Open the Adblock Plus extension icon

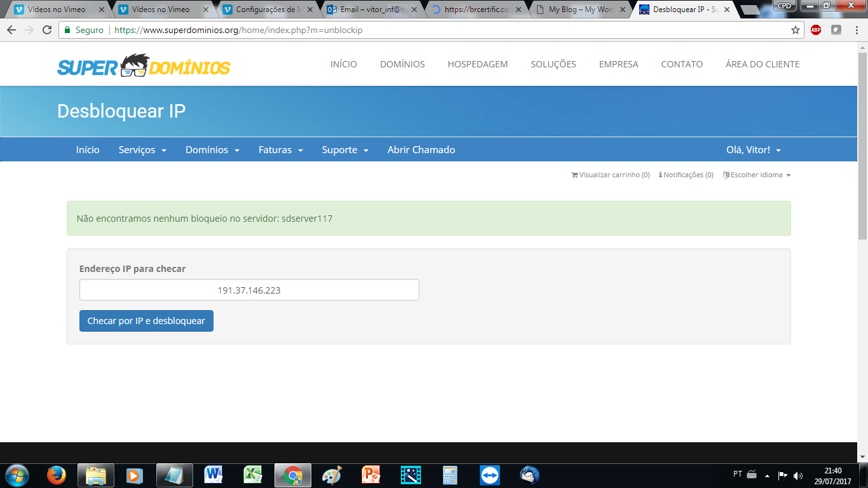pos(816,30)
